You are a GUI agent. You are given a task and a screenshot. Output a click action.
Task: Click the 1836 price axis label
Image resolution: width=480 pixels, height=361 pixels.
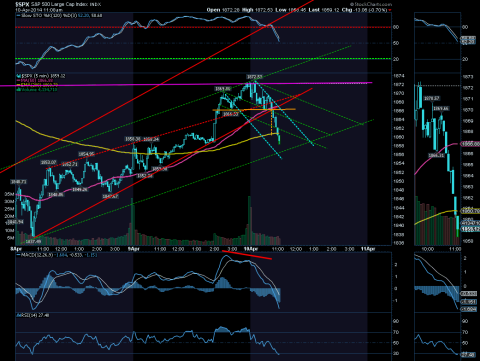click(399, 243)
